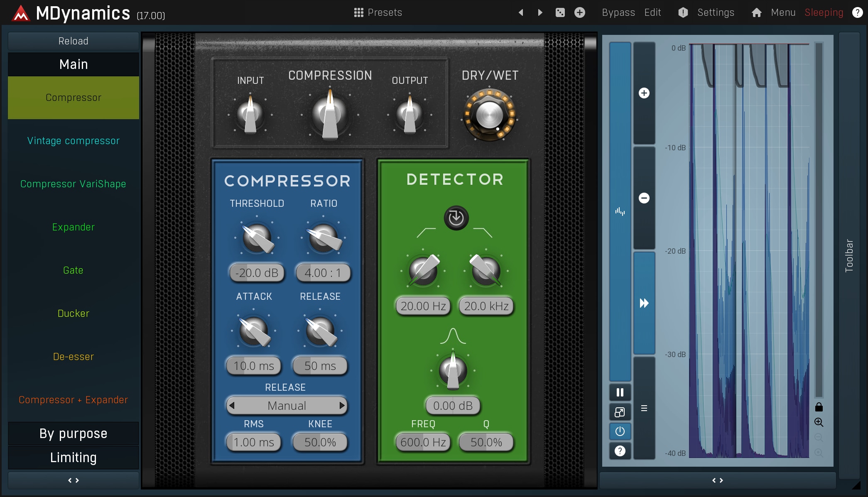Expand the collapse arrows below device list
Viewport: 868px width, 497px height.
pos(74,480)
